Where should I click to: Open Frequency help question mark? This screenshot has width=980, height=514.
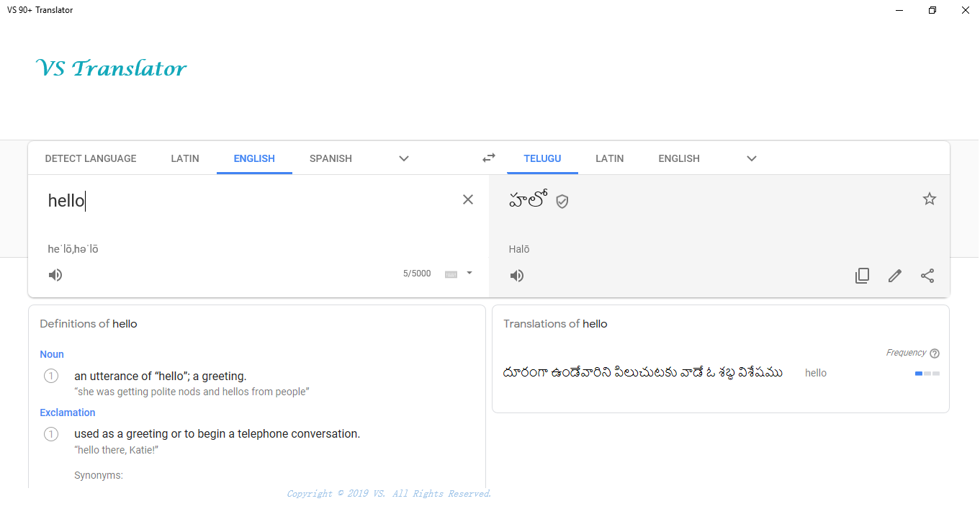coord(935,353)
